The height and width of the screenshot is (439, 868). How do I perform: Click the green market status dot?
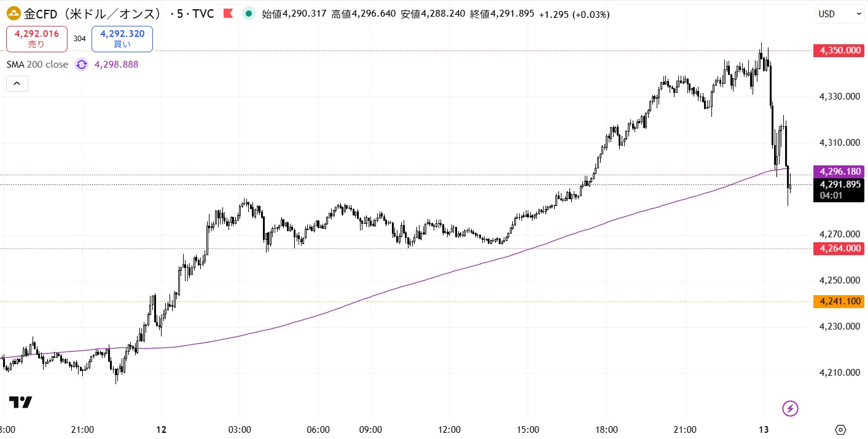point(248,14)
